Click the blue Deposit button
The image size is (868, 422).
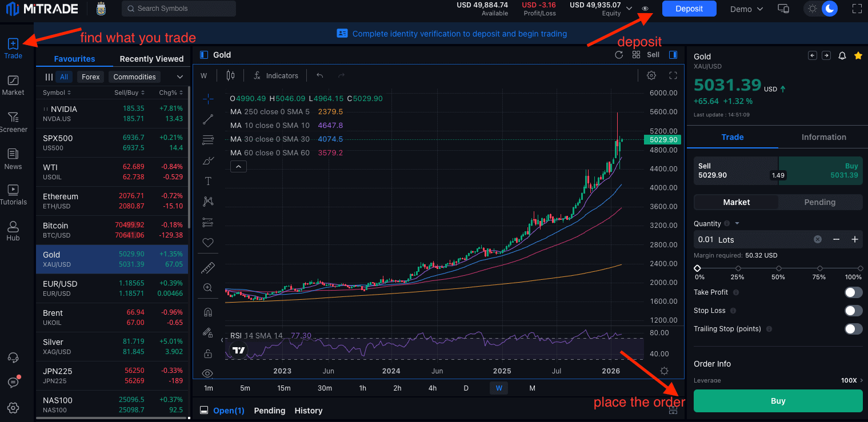click(x=689, y=9)
